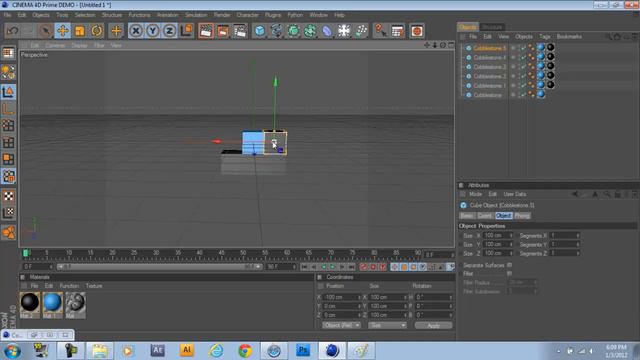Click the Position X field in Coordinates

coord(342,297)
